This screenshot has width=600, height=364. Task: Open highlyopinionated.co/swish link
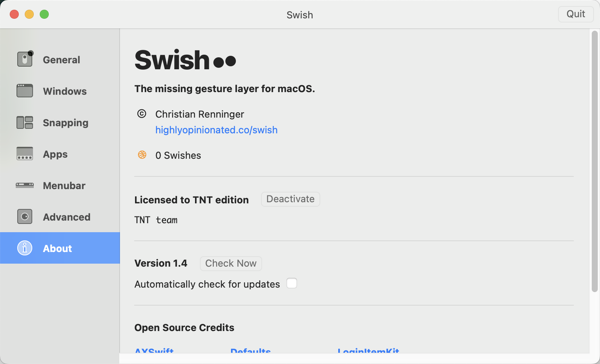click(216, 130)
